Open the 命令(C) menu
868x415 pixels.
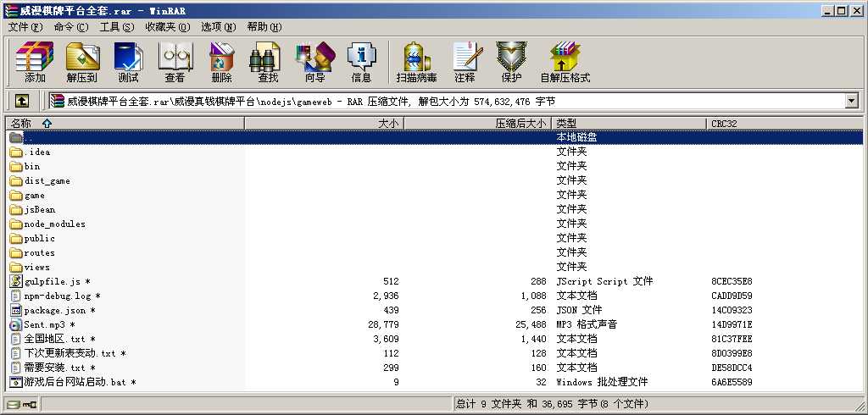[x=71, y=26]
